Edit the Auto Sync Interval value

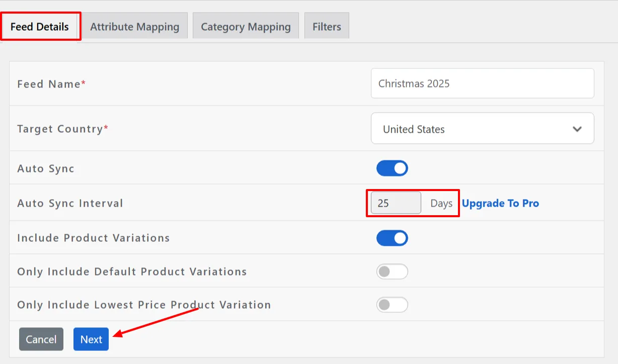tap(395, 203)
